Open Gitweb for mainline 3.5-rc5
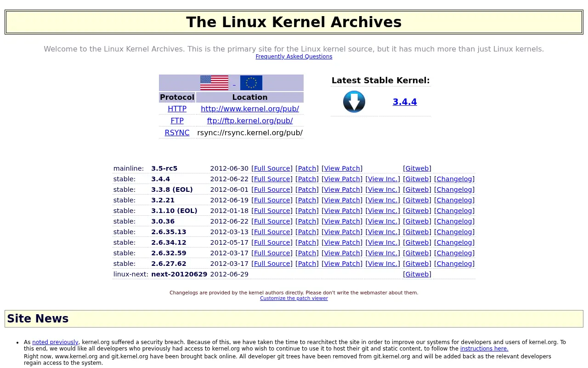588x368 pixels. 417,168
